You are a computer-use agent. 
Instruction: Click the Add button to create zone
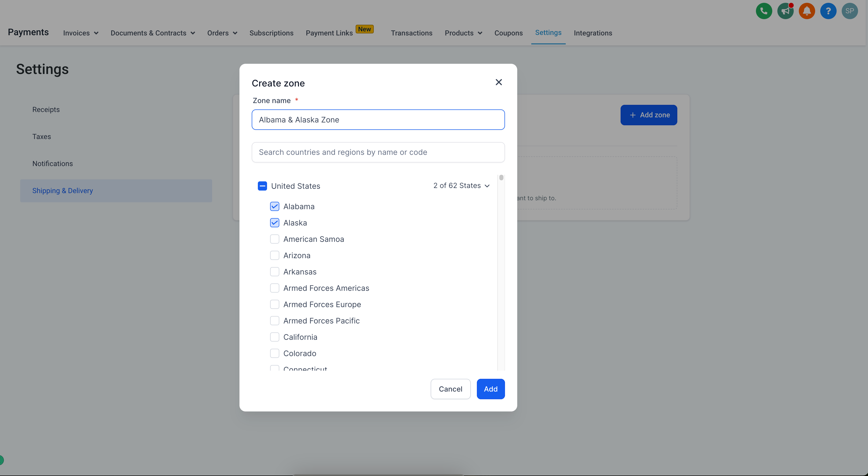pos(490,389)
